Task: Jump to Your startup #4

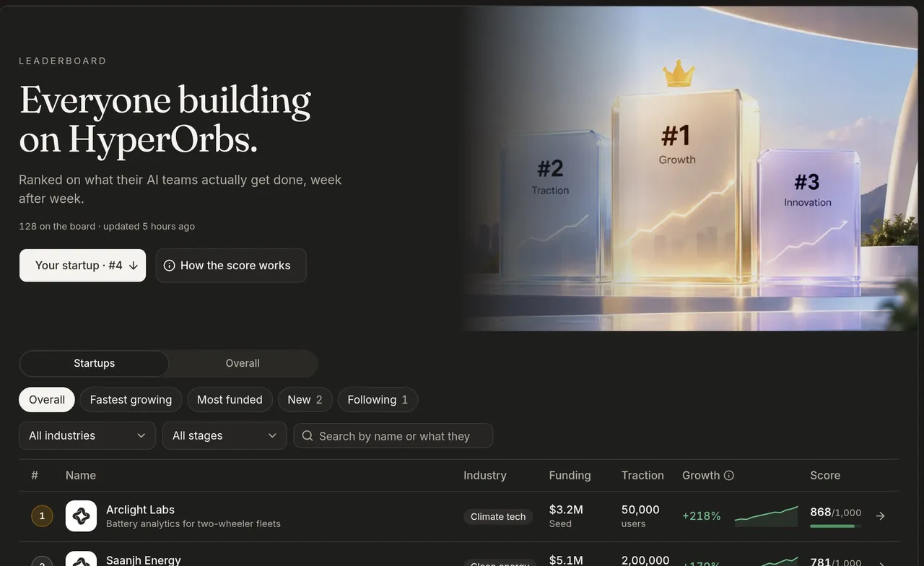Action: 82,265
